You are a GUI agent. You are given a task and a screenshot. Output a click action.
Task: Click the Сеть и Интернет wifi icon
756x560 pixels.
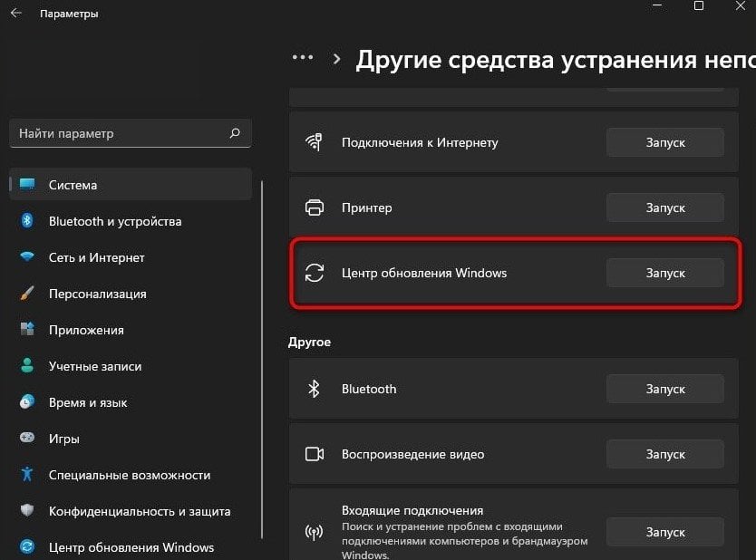(27, 256)
